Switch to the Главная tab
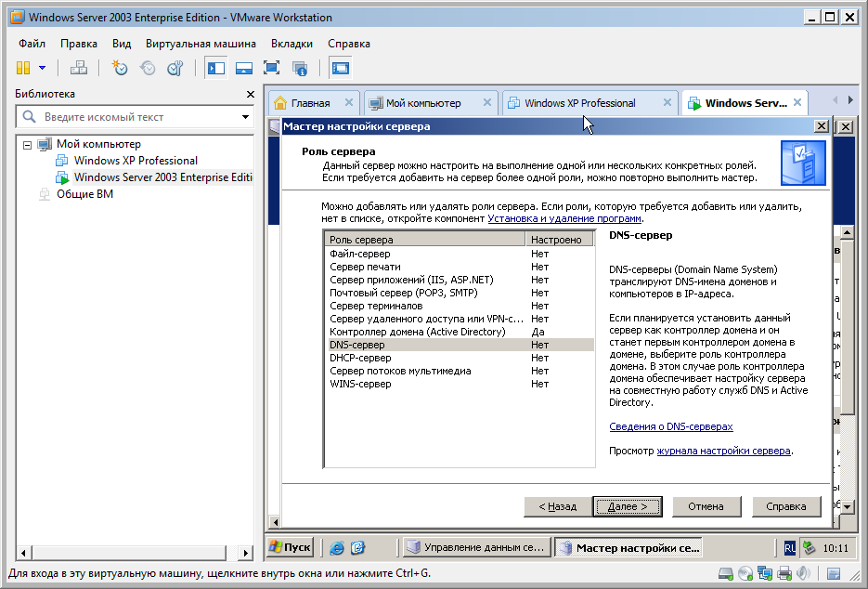 [x=310, y=103]
